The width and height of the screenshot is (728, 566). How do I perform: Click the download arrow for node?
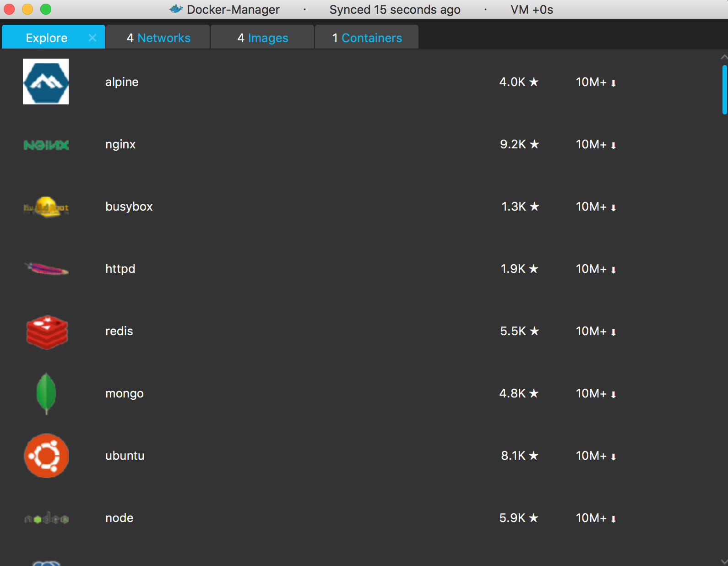[614, 519]
